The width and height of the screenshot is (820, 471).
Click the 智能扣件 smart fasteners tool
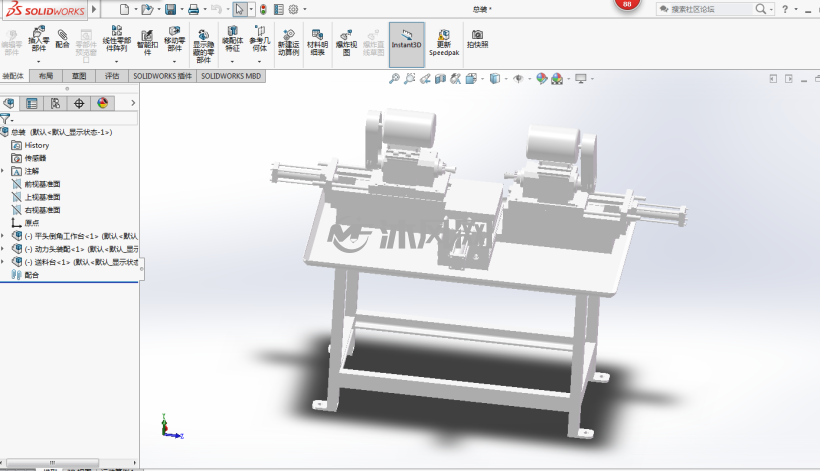pos(147,42)
